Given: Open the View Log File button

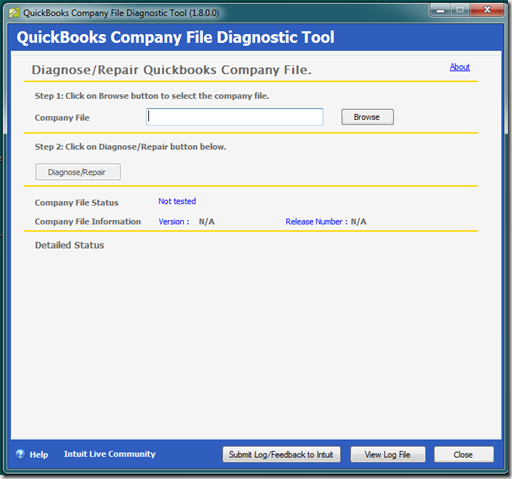Looking at the screenshot, I should tap(388, 454).
